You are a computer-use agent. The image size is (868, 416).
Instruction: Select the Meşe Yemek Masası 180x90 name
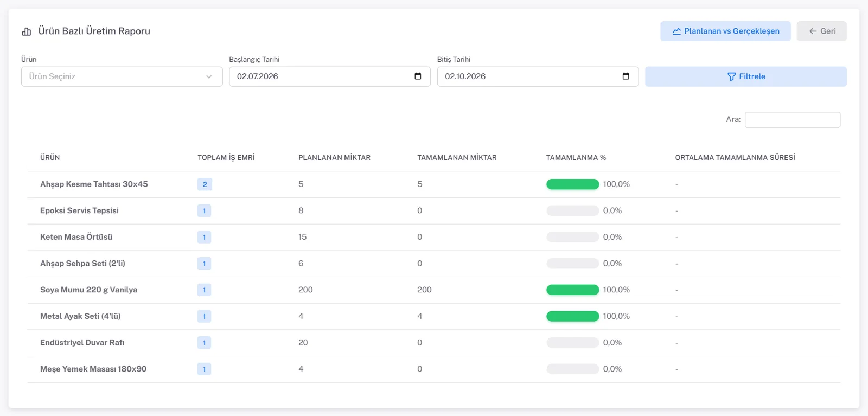(x=93, y=369)
